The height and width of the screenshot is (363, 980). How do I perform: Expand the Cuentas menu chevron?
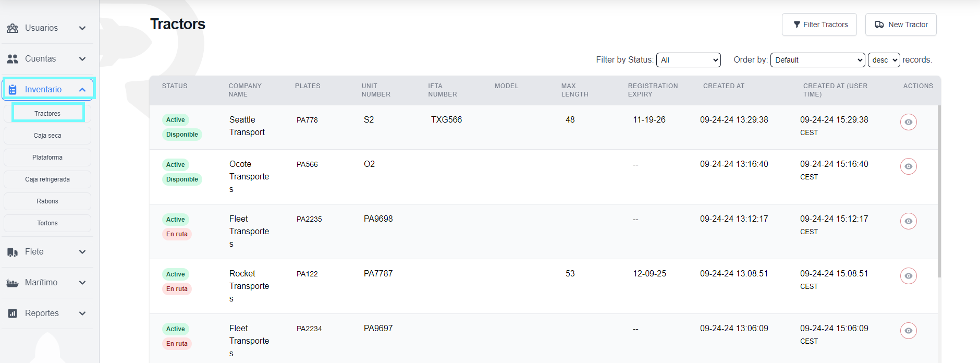point(82,59)
